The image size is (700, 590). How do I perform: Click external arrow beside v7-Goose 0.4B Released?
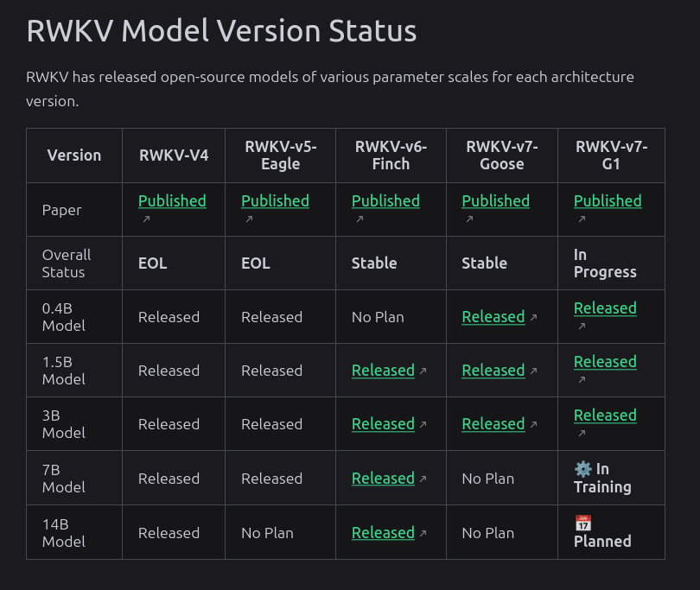(x=533, y=318)
